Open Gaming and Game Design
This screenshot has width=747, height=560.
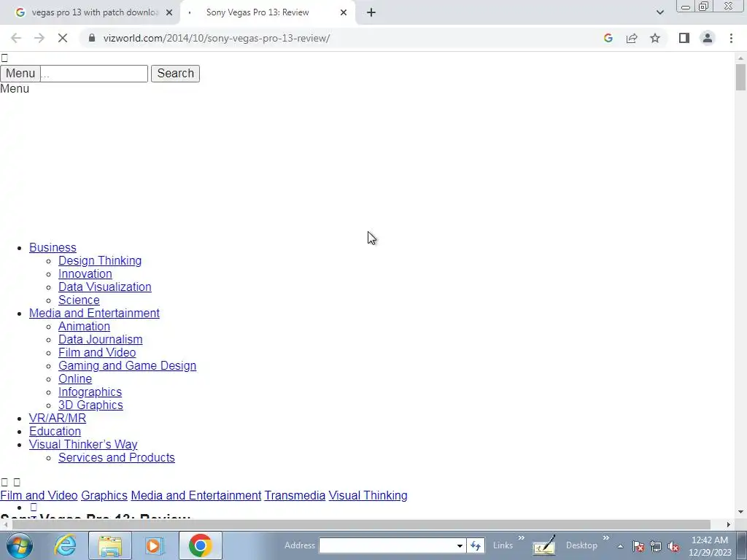coord(127,365)
